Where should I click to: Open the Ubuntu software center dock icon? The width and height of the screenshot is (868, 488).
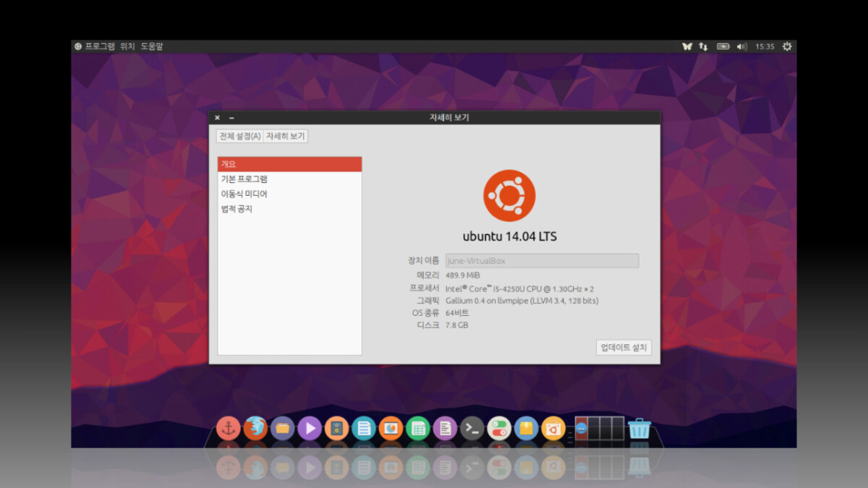click(x=553, y=429)
